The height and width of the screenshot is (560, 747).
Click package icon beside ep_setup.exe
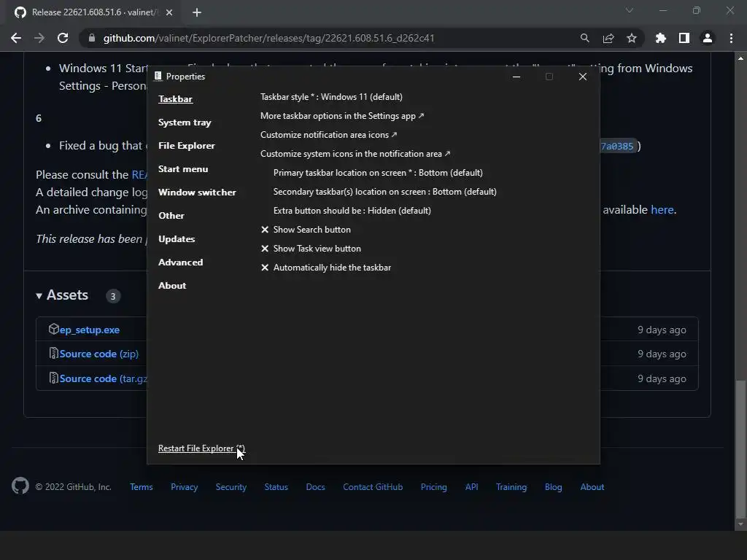[53, 329]
